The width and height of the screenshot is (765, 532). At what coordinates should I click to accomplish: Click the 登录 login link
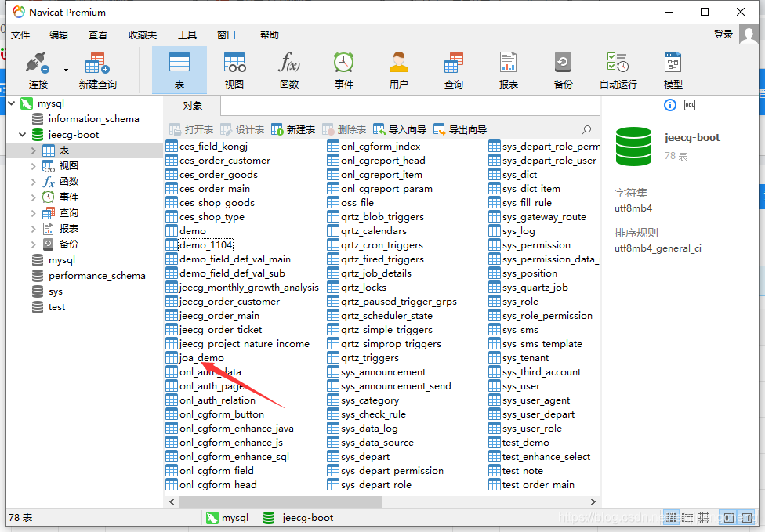click(723, 34)
